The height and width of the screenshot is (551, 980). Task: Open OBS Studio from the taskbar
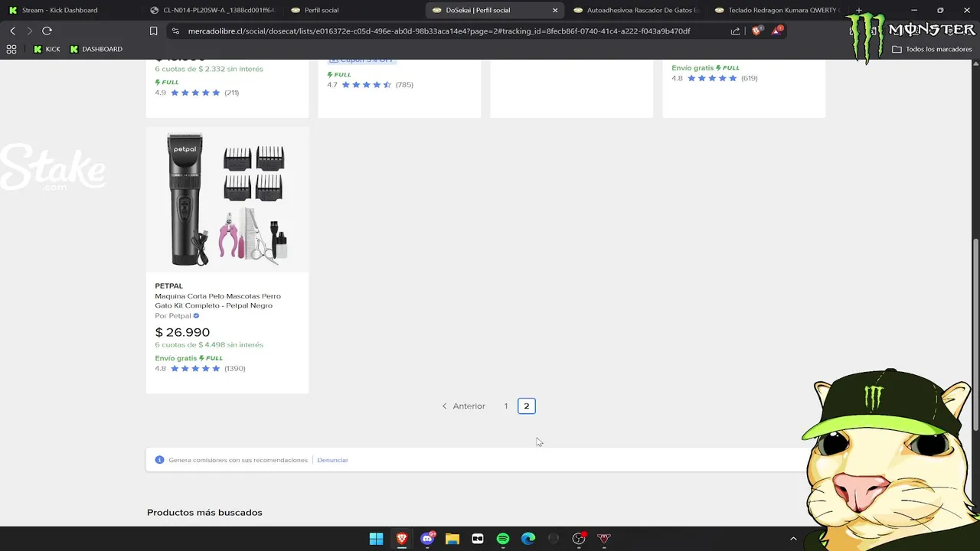(579, 539)
